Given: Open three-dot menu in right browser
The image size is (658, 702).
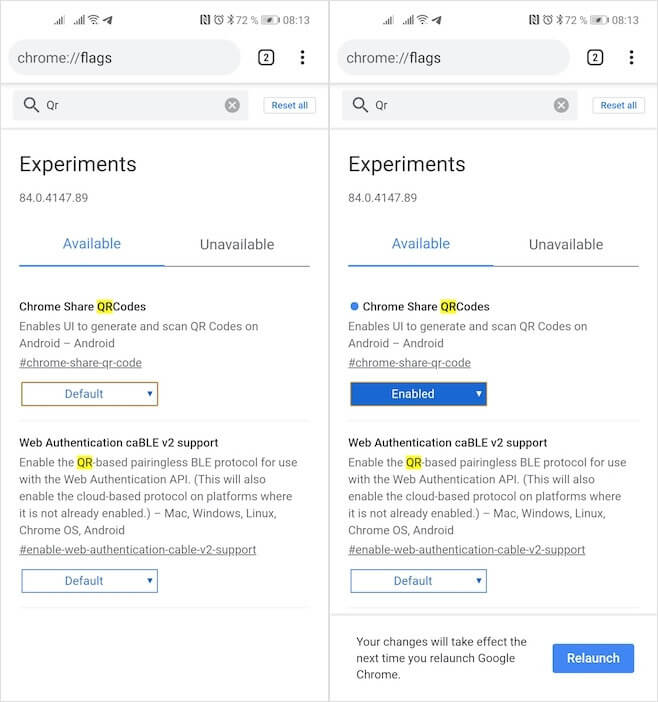Looking at the screenshot, I should (632, 57).
